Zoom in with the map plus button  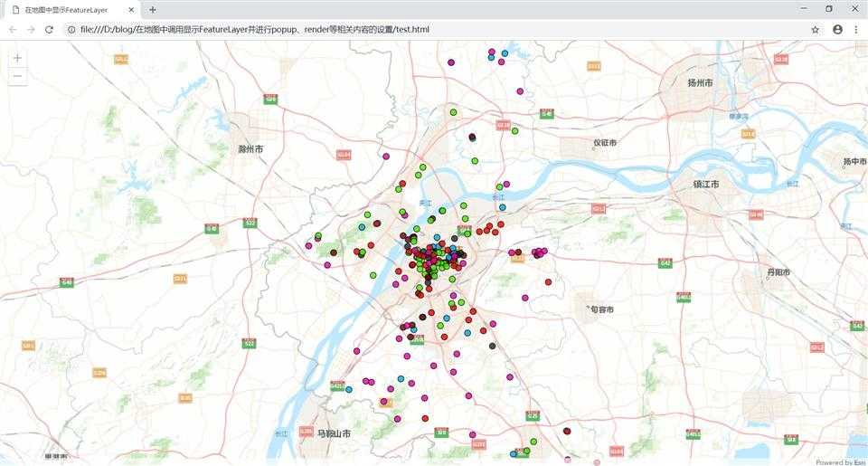pos(17,58)
